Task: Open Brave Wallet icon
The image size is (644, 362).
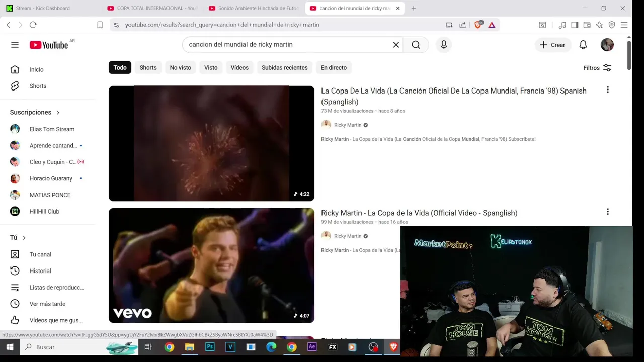Action: pos(587,25)
